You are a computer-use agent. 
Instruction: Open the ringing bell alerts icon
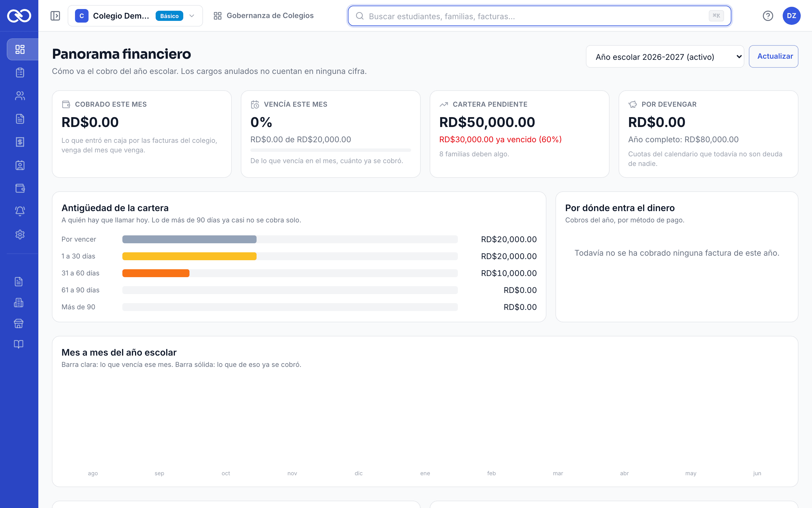click(20, 211)
